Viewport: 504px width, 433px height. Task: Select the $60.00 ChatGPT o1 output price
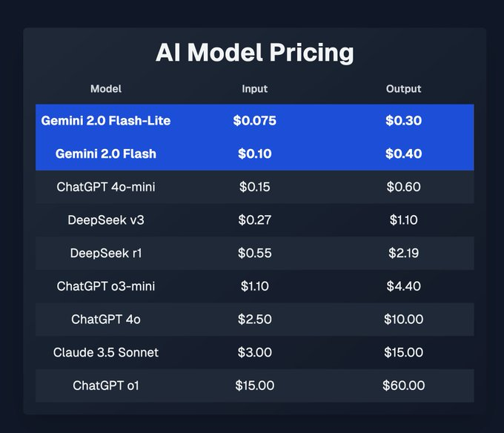(x=403, y=386)
